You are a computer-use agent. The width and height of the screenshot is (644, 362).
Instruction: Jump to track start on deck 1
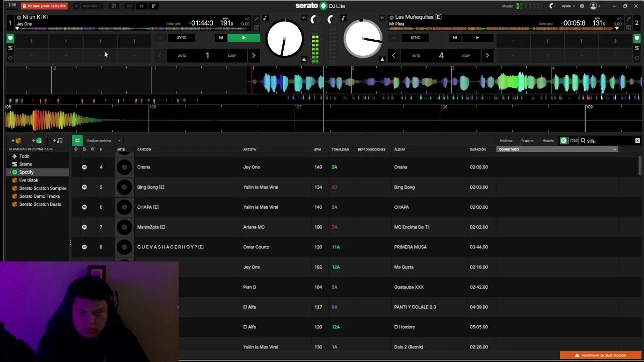click(220, 38)
